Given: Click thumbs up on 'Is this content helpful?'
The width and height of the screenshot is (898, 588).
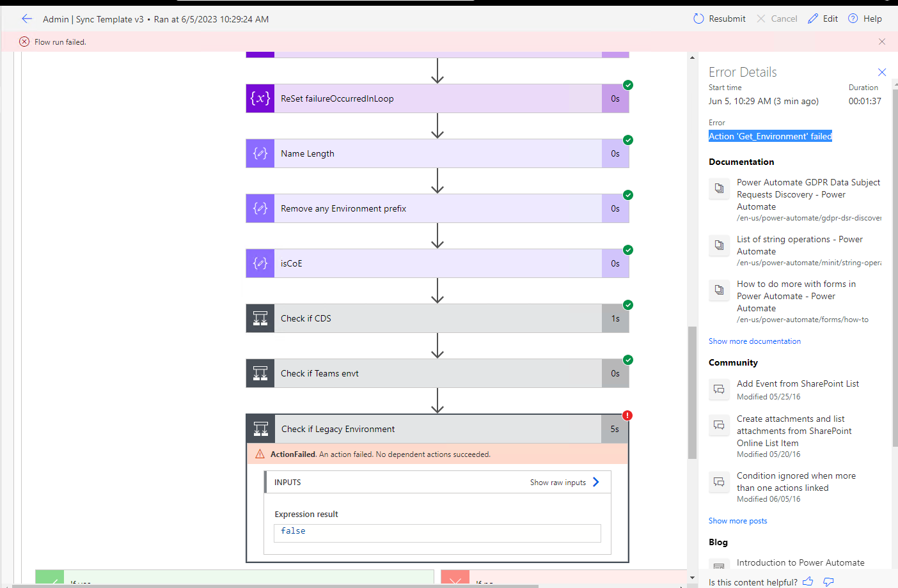Looking at the screenshot, I should [x=807, y=582].
